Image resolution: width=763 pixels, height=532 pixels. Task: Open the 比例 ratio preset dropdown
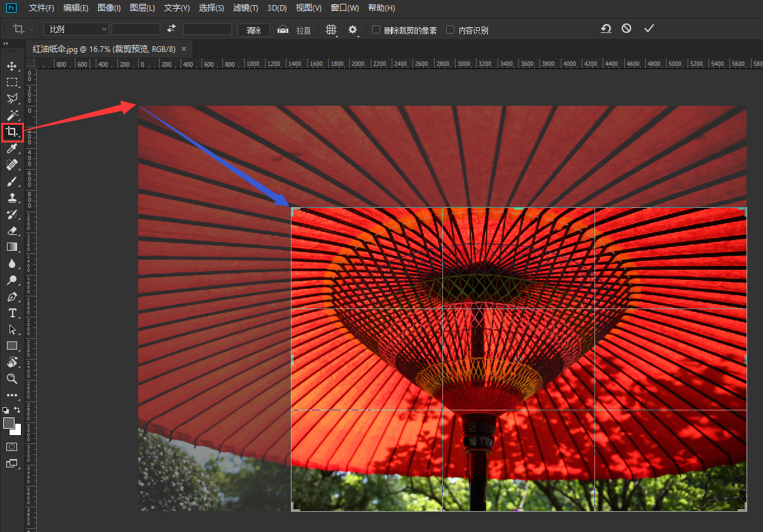(x=77, y=29)
